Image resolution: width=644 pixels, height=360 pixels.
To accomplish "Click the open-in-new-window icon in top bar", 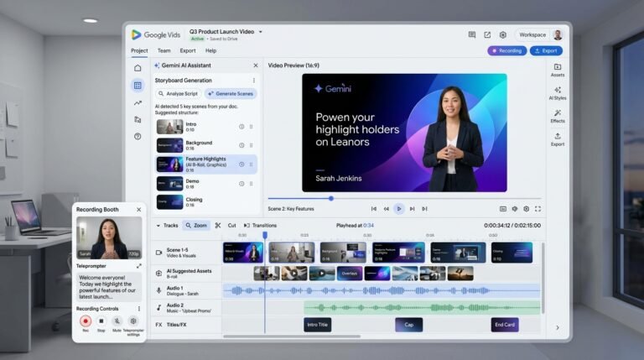I will tap(487, 35).
